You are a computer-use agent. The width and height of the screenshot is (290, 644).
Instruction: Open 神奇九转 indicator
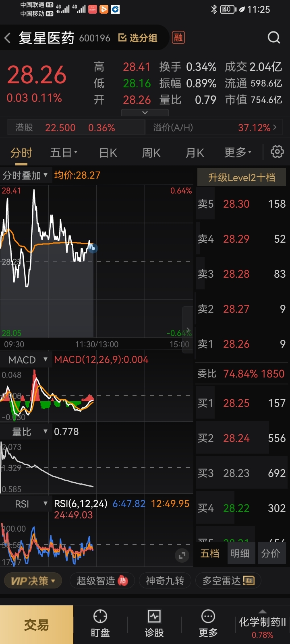[165, 581]
